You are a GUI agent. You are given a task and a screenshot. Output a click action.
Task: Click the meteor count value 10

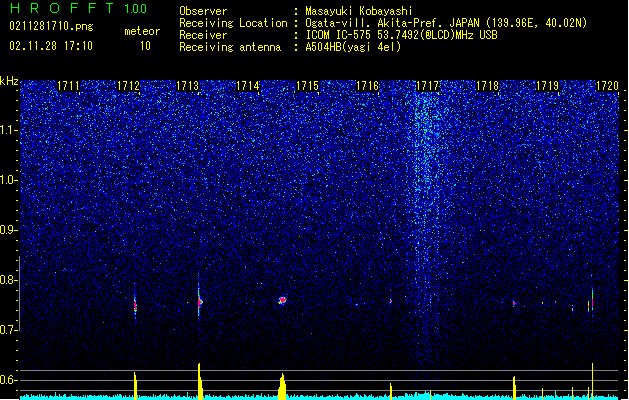145,46
